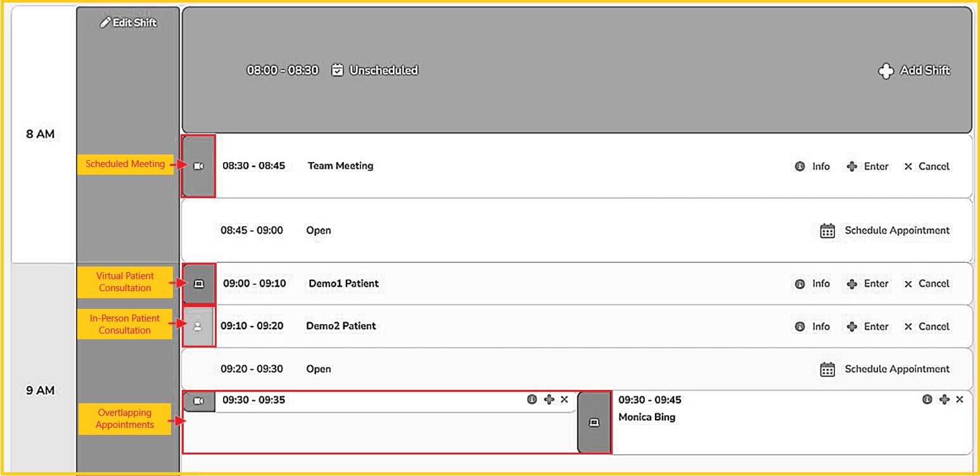Open Info for Demo1 Patient
The width and height of the screenshot is (980, 476).
pos(812,284)
